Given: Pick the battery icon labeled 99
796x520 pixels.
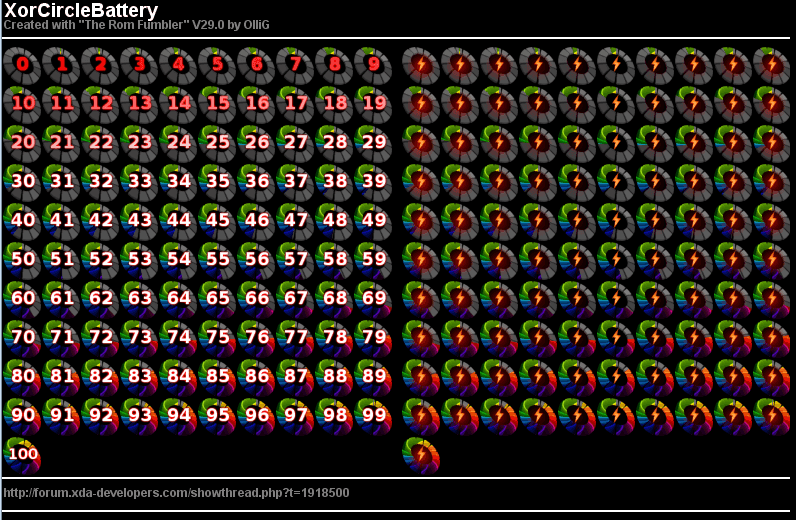Looking at the screenshot, I should click(373, 417).
